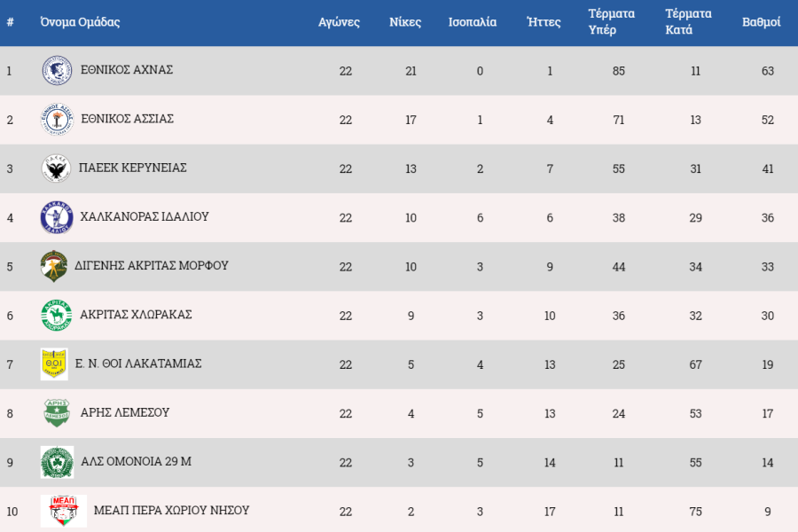Click the Όνομα Ομάδας column header
798x532 pixels.
click(80, 22)
